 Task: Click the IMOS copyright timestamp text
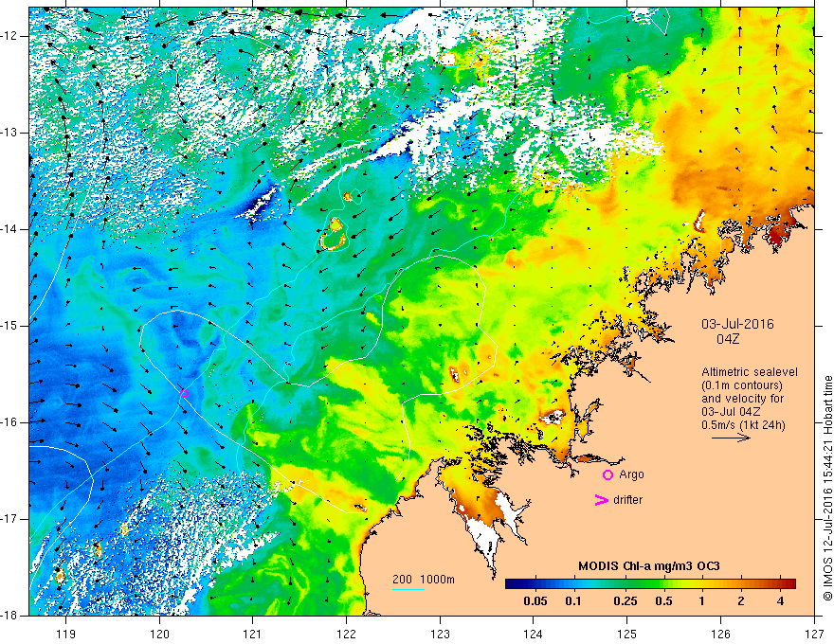coord(827,488)
